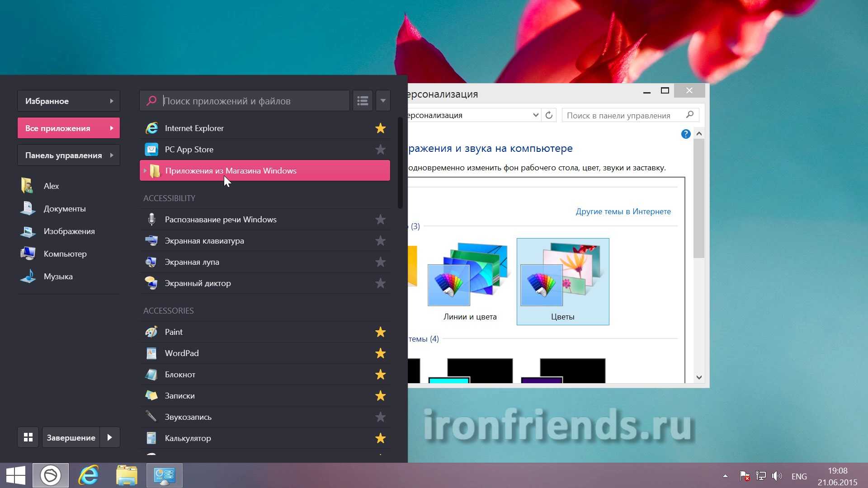Expand shutdown options arrow next to Завершение

click(110, 437)
